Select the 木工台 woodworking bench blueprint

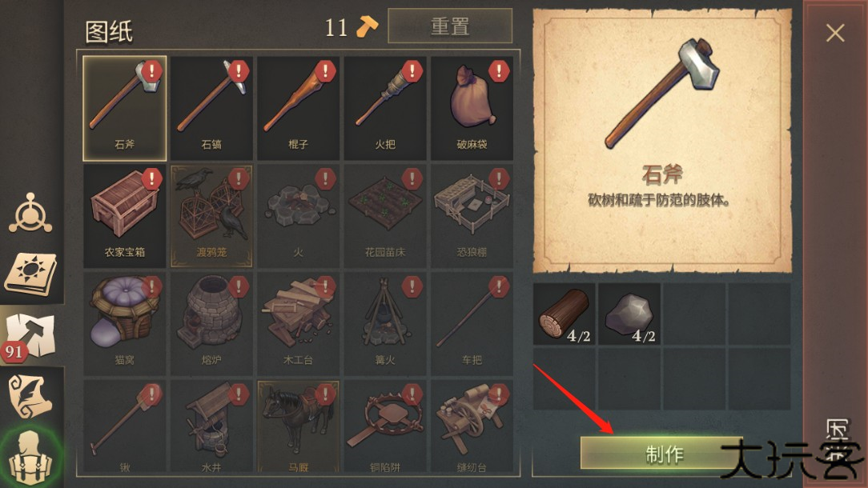point(299,323)
